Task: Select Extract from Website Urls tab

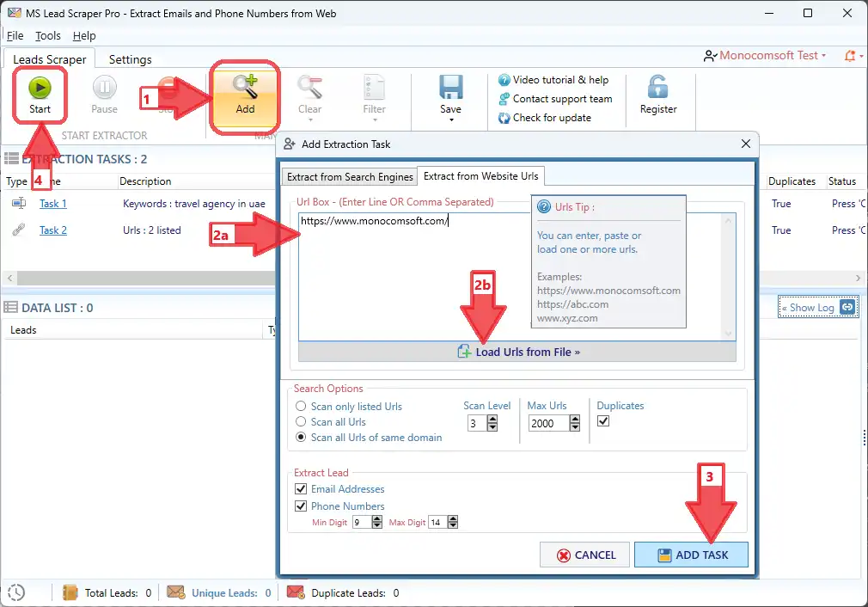Action: 481,175
